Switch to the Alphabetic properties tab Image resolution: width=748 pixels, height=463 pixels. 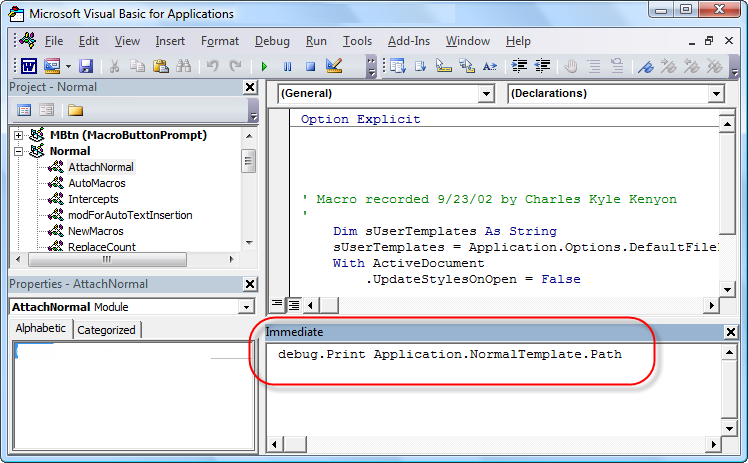point(41,328)
